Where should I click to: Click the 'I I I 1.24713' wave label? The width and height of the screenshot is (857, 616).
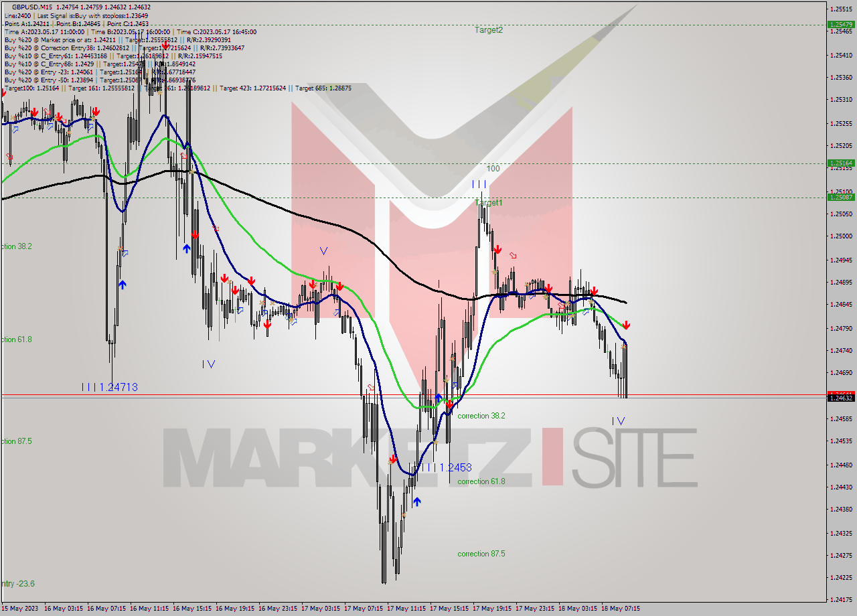pyautogui.click(x=109, y=387)
